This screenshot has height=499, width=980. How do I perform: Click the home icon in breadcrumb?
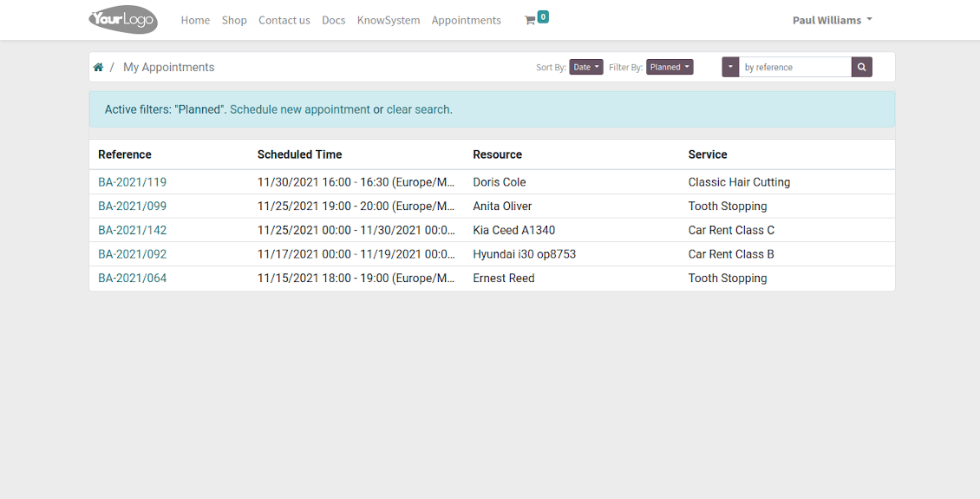[x=98, y=68]
